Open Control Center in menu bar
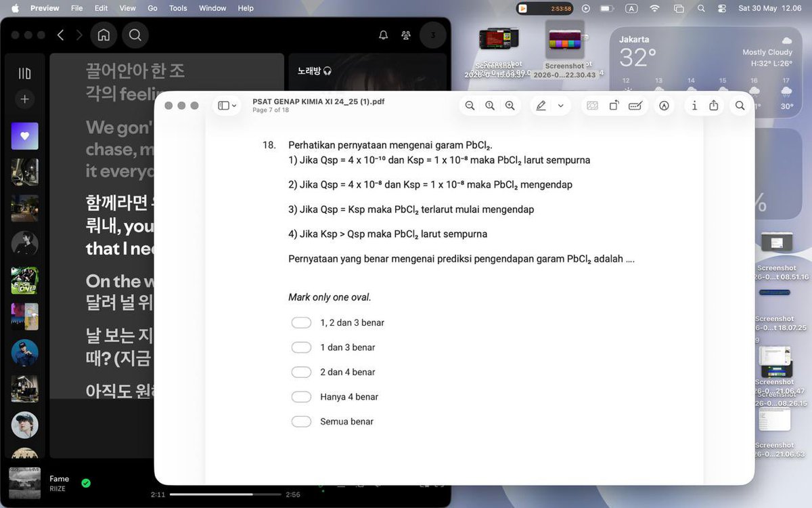This screenshot has height=508, width=812. tap(722, 8)
